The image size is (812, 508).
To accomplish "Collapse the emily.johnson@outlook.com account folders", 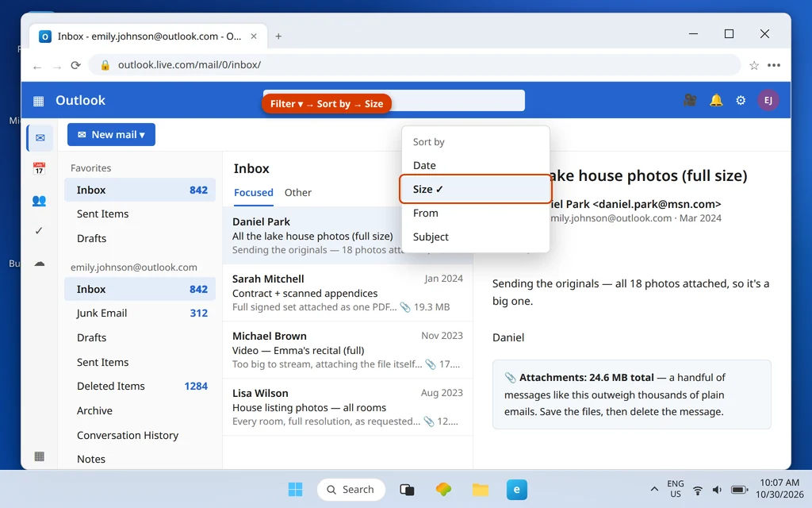I will tap(133, 267).
